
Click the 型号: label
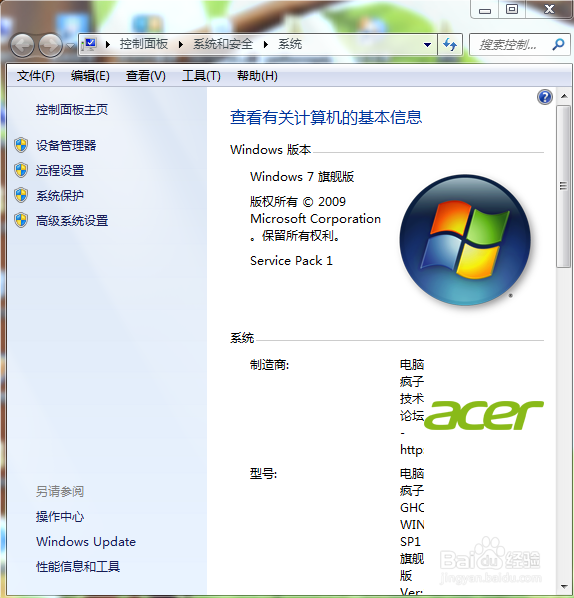point(263,474)
